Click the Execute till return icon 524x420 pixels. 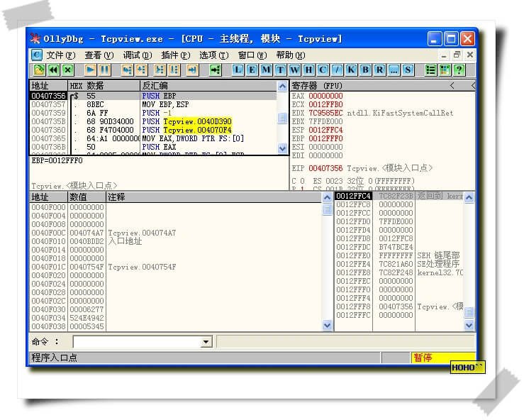[x=192, y=70]
